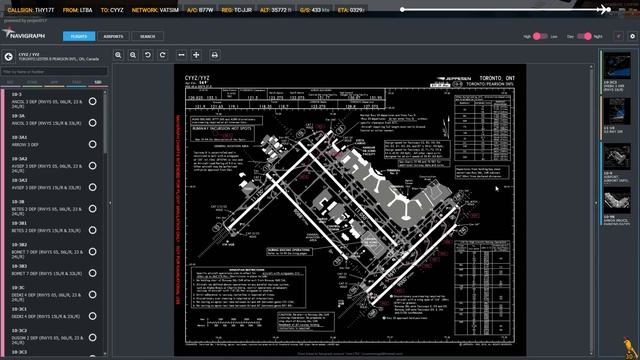Click the aircraft icon next to the settings gear
The height and width of the screenshot is (360, 640).
(619, 36)
